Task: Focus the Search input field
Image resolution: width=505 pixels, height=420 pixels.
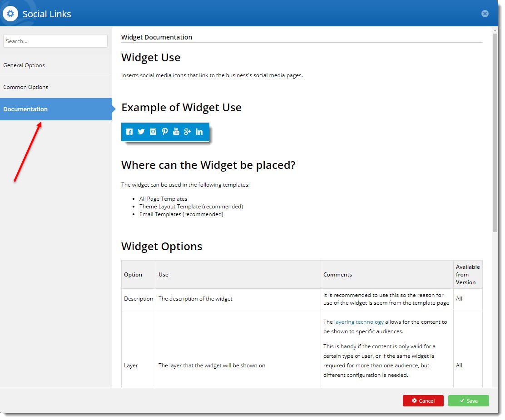Action: point(55,41)
